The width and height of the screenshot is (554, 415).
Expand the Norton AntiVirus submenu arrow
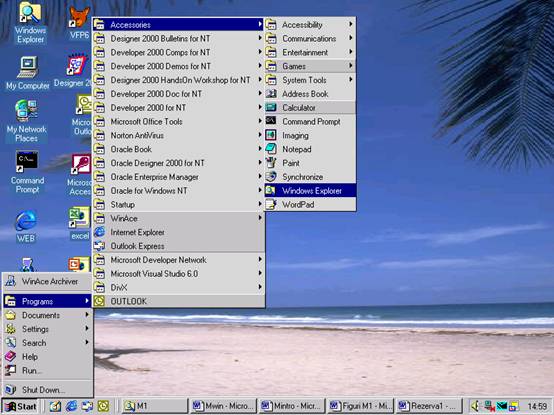click(x=260, y=135)
